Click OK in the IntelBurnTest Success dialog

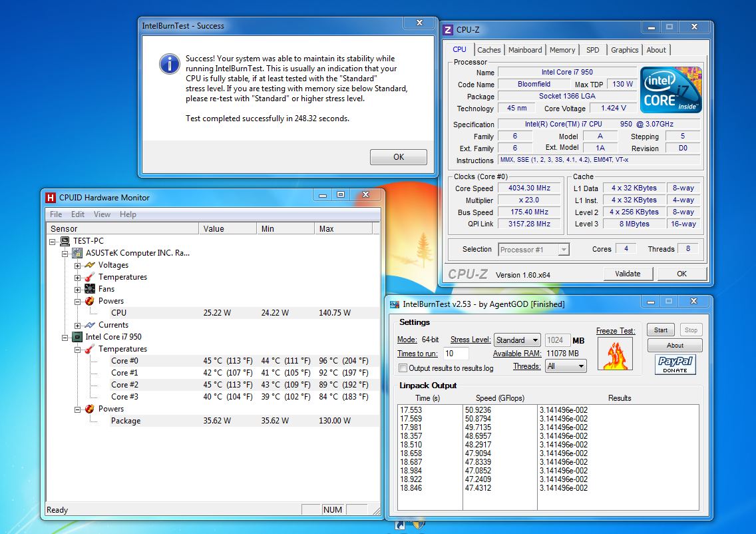[x=398, y=156]
